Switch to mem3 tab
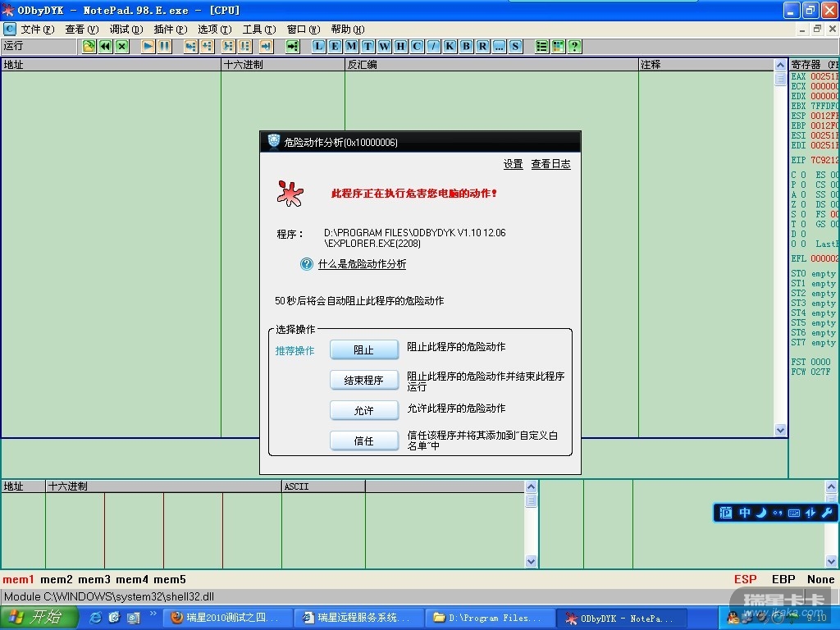The height and width of the screenshot is (630, 840). coord(94,579)
